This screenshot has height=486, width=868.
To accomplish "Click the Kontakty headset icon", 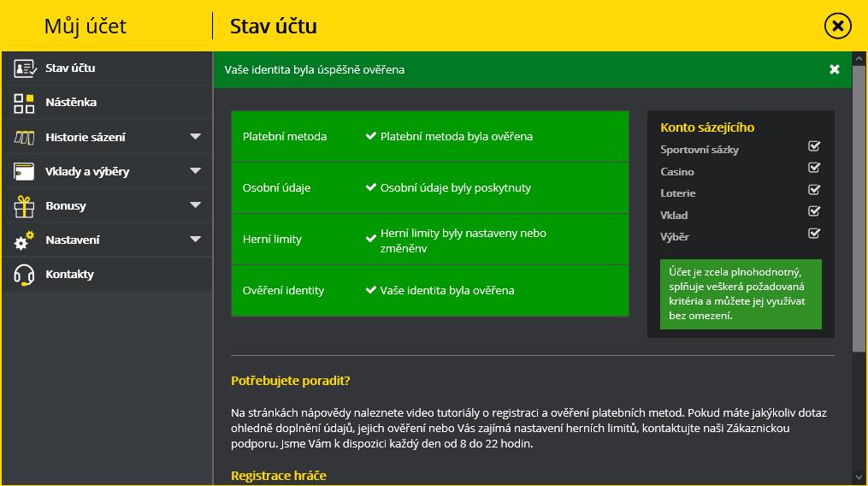I will [24, 275].
